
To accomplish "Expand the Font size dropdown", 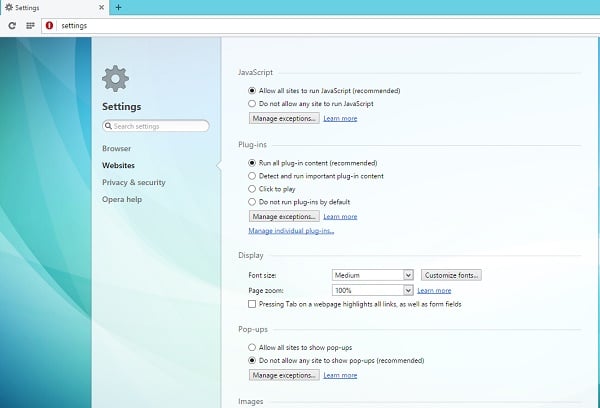I will coord(372,275).
